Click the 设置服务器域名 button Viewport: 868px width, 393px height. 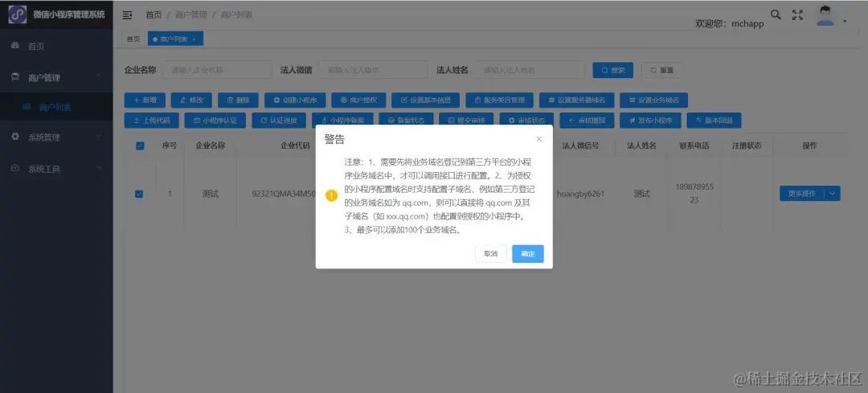(576, 100)
